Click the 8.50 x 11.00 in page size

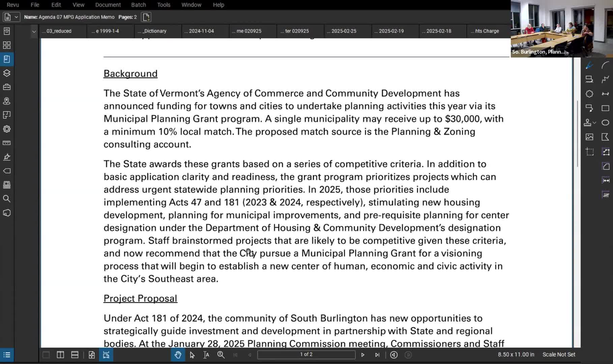click(x=516, y=355)
